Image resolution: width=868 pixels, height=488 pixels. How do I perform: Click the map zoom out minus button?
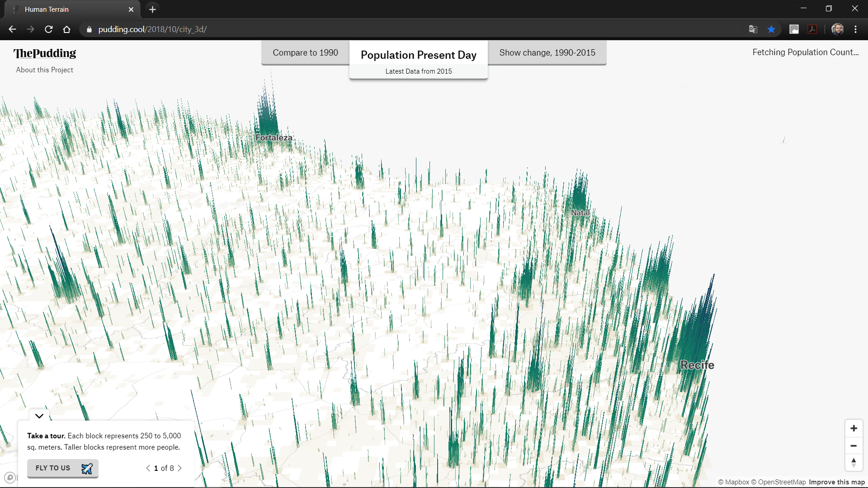[854, 446]
